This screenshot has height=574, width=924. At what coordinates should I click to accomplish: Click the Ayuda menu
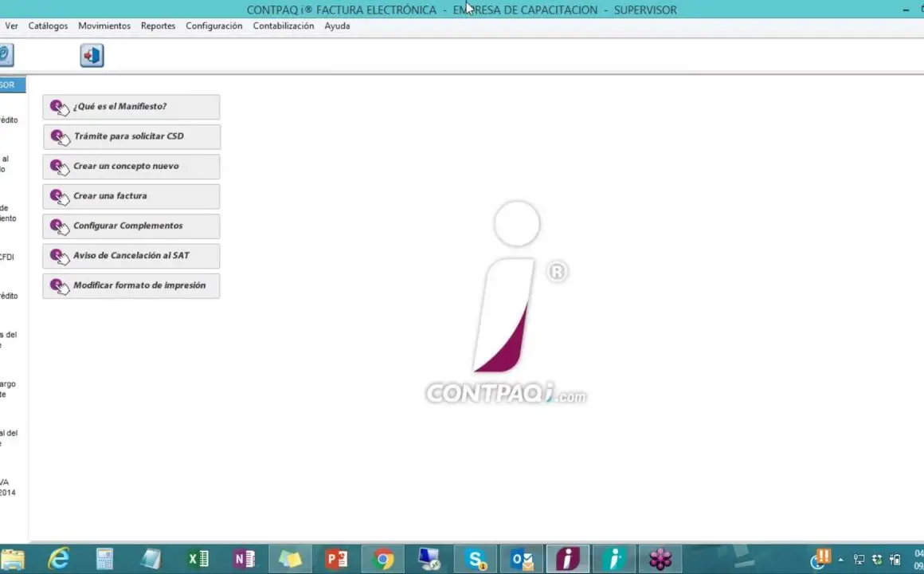click(x=337, y=26)
